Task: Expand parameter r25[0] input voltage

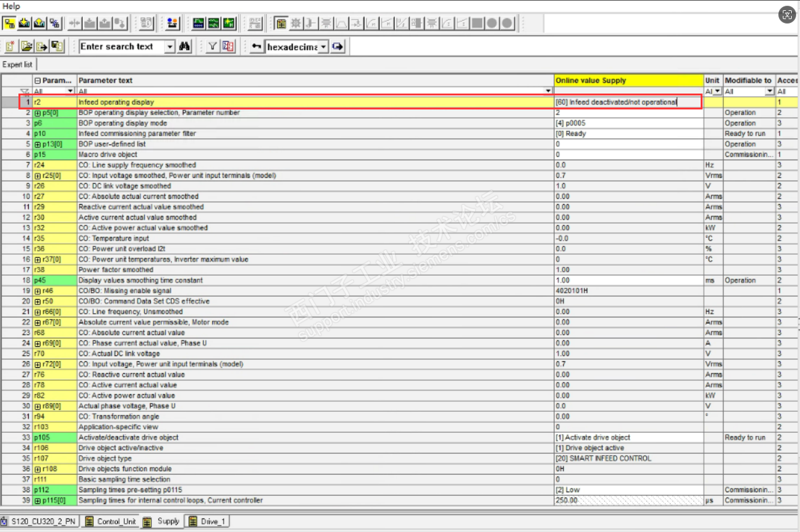Action: (38, 176)
